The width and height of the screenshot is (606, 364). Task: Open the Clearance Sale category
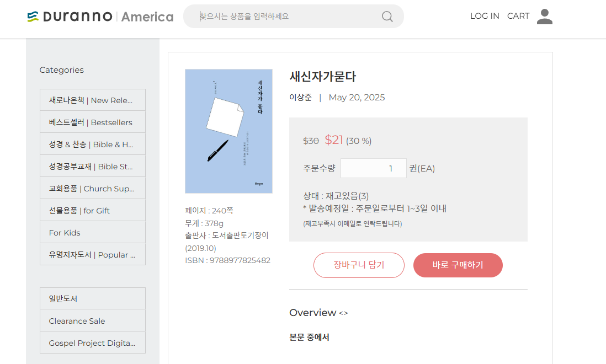click(x=93, y=320)
